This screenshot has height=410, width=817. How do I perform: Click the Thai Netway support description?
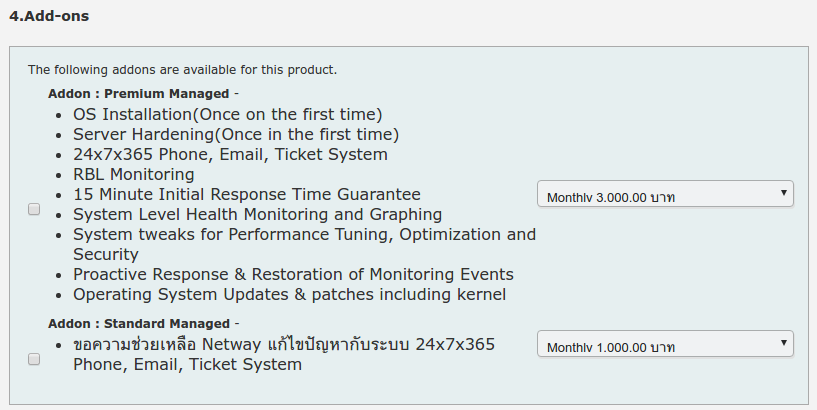click(284, 345)
